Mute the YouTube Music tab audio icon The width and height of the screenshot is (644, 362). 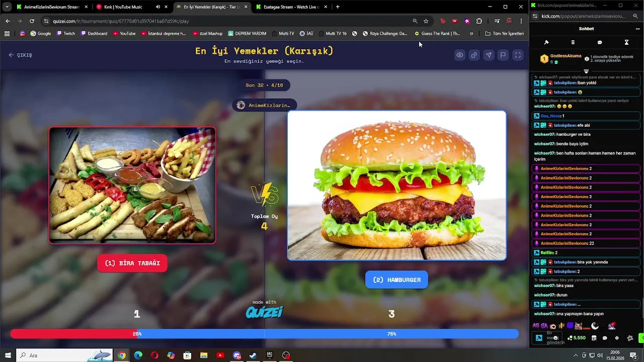(x=158, y=7)
